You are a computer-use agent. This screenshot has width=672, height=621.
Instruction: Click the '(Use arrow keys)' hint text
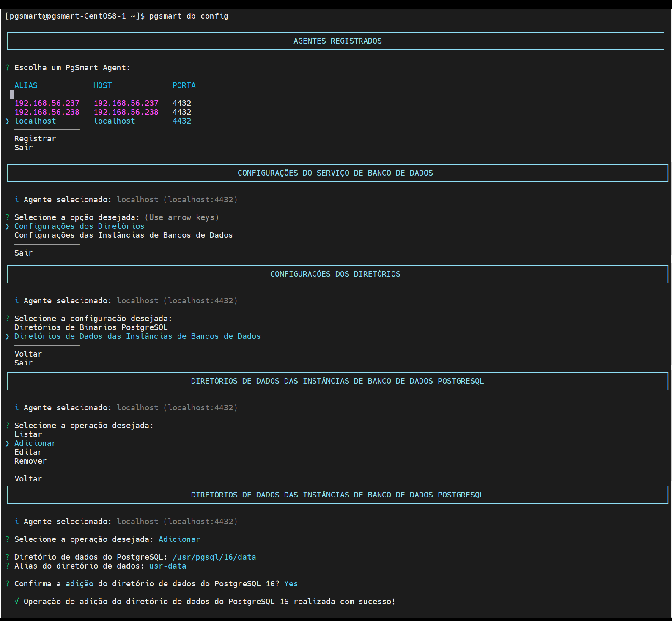click(182, 217)
